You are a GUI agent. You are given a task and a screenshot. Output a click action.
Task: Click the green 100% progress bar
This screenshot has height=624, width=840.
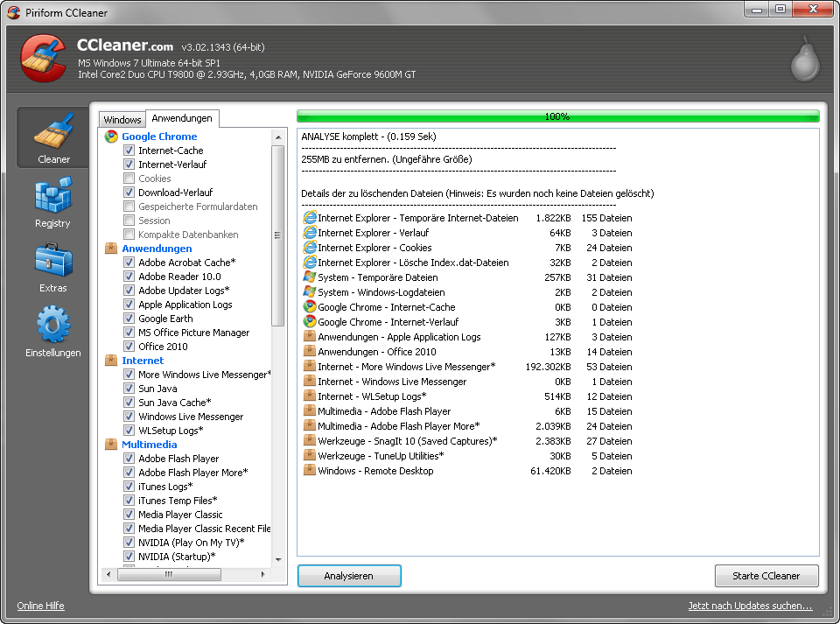557,116
